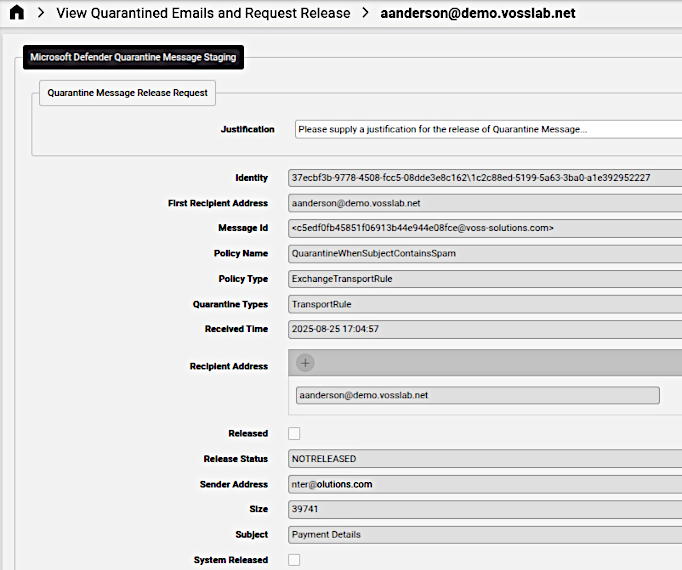Click the Message Id label
Image resolution: width=682 pixels, height=570 pixels.
point(243,228)
